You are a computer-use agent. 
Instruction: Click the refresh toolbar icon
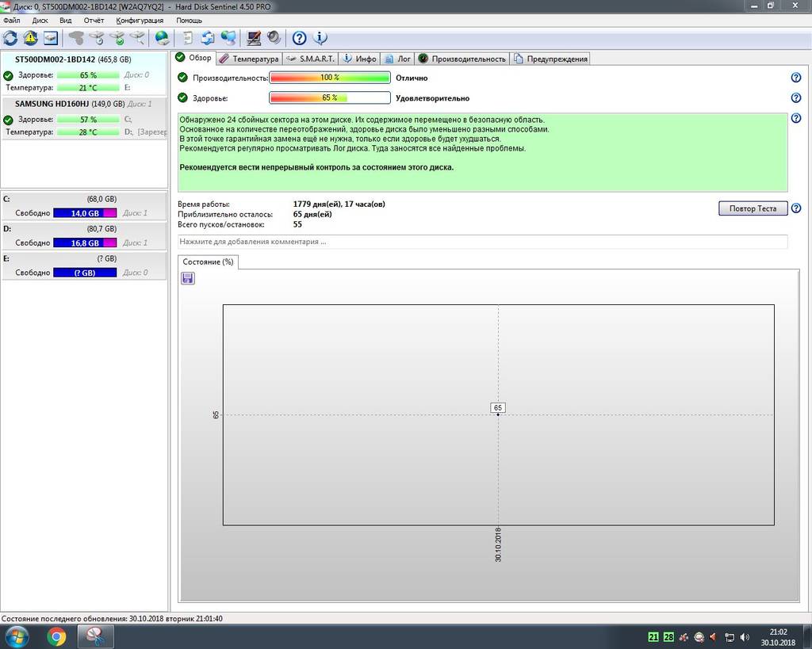[x=10, y=37]
